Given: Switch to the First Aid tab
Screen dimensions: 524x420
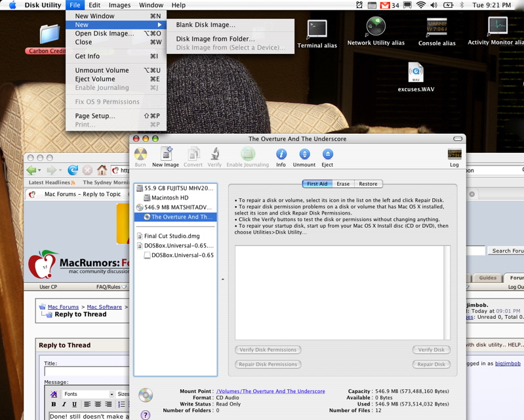Looking at the screenshot, I should pos(317,184).
